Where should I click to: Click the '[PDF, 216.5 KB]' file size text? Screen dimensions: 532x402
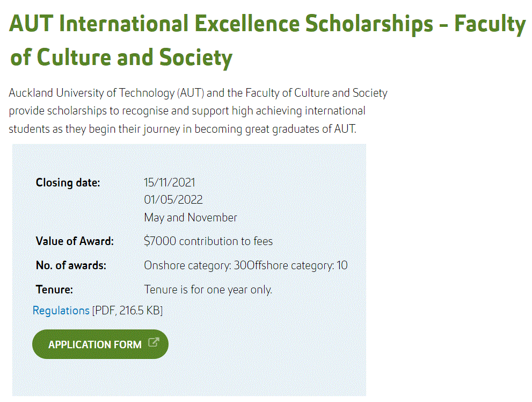tap(127, 311)
